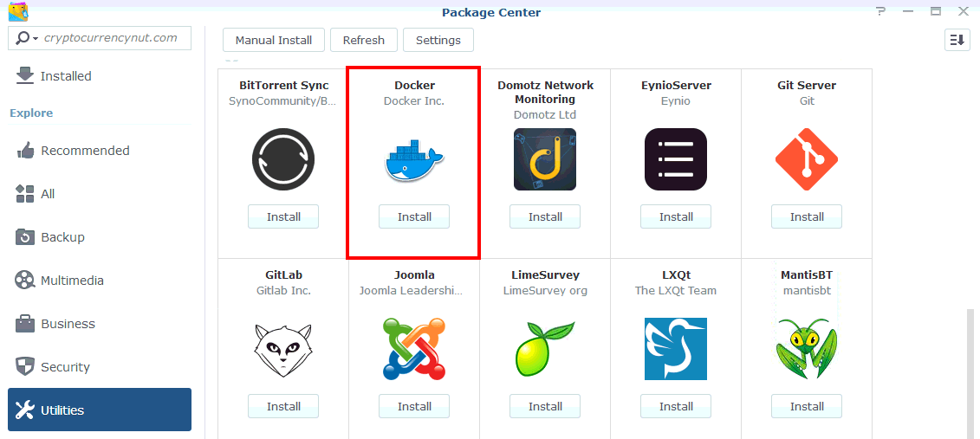This screenshot has width=980, height=439.
Task: Click 'The LXQt Team' publisher text
Action: [676, 290]
